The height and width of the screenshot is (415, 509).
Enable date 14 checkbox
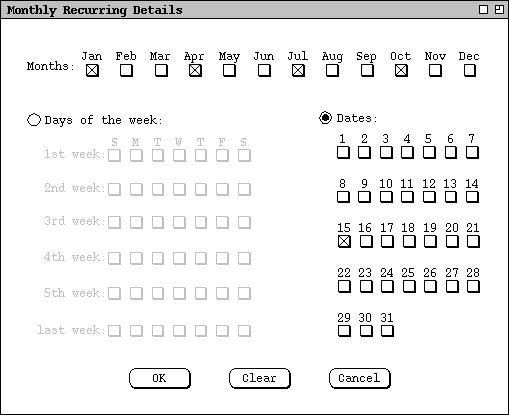[472, 197]
